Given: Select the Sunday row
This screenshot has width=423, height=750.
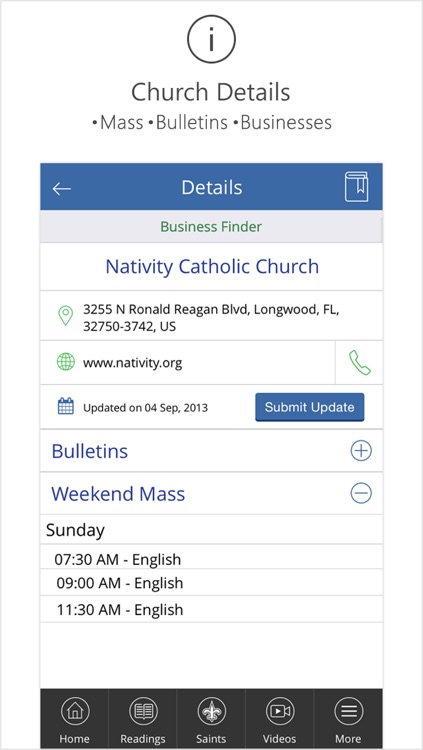Looking at the screenshot, I should click(x=211, y=529).
